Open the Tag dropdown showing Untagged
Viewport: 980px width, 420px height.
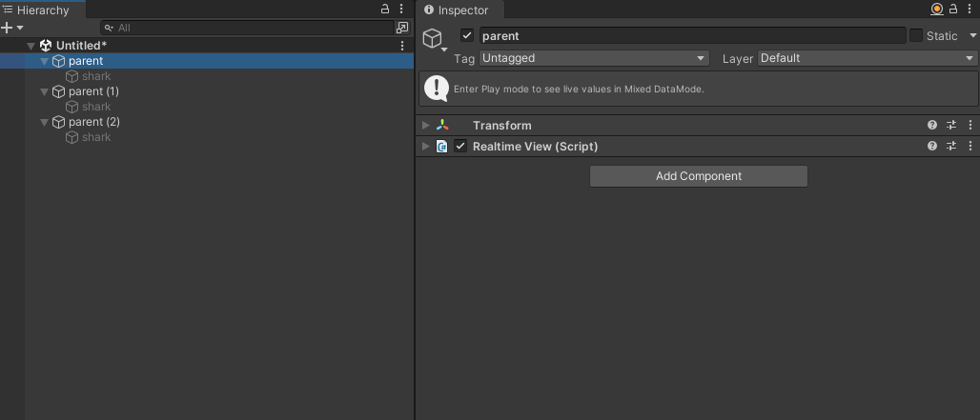click(594, 58)
